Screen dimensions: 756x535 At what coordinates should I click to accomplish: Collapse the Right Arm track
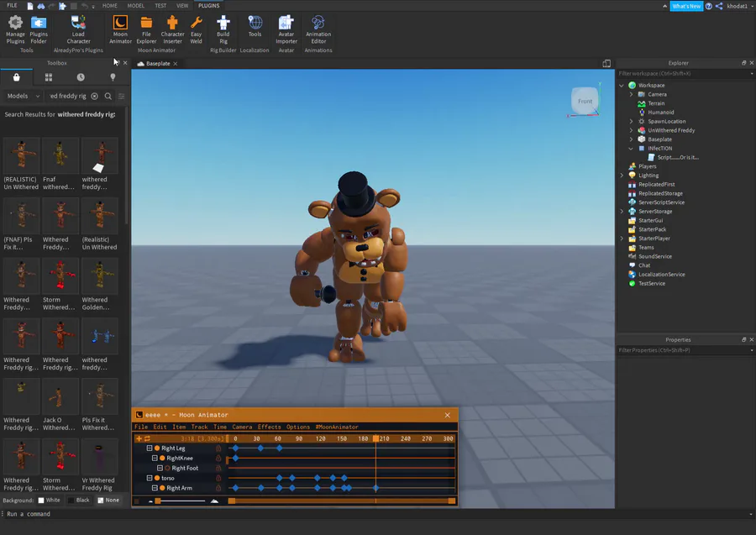[x=155, y=488]
